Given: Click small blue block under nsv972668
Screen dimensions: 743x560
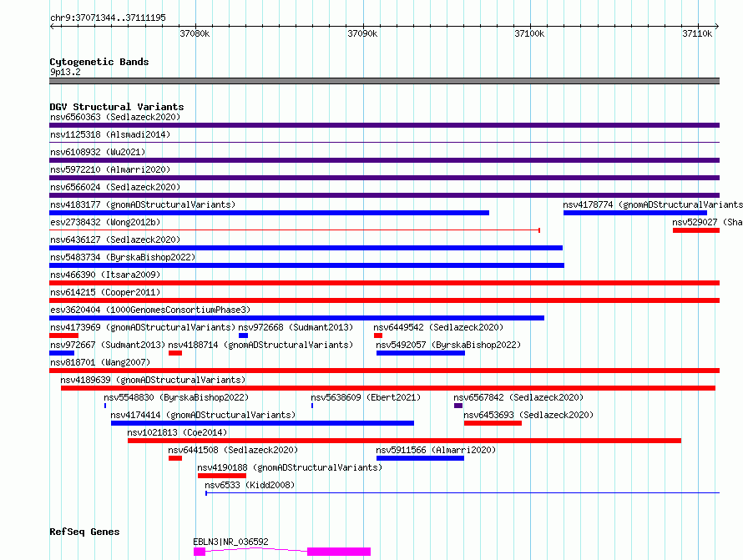Looking at the screenshot, I should pyautogui.click(x=244, y=335).
